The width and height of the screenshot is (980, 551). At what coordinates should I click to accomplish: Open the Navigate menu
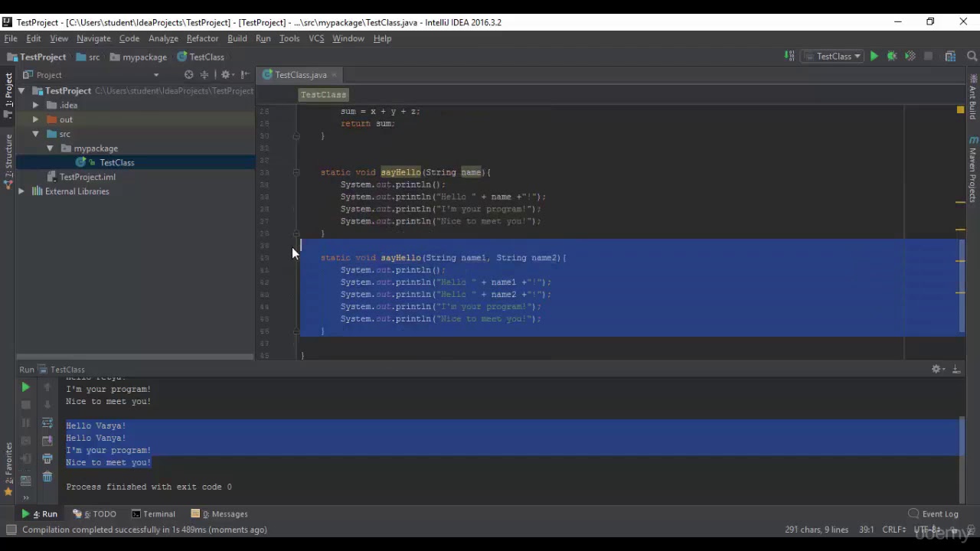point(93,38)
